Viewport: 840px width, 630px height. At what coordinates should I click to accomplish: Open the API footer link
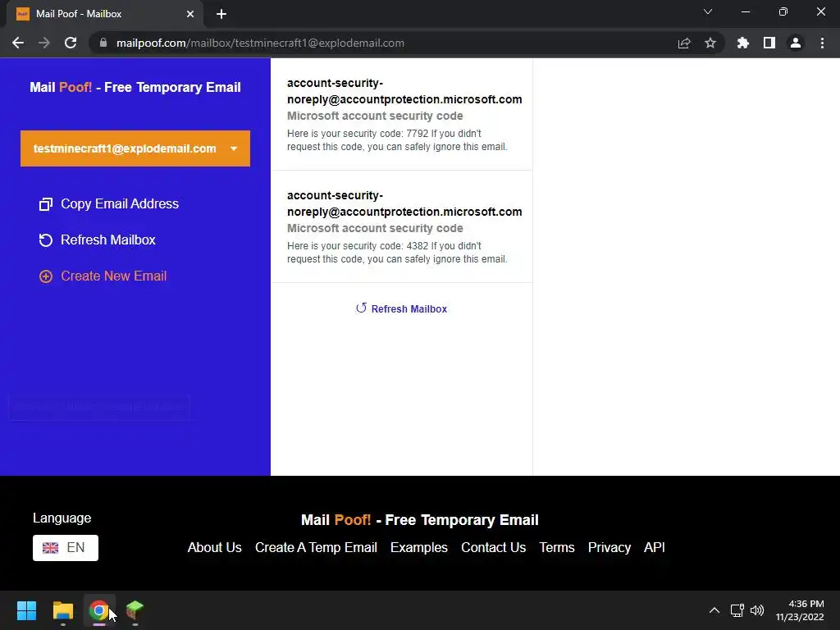(x=654, y=547)
